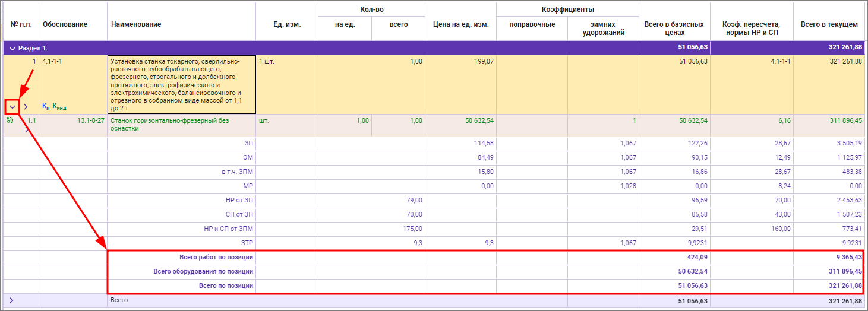Click the green refresh icon on row 1.1

coord(10,120)
